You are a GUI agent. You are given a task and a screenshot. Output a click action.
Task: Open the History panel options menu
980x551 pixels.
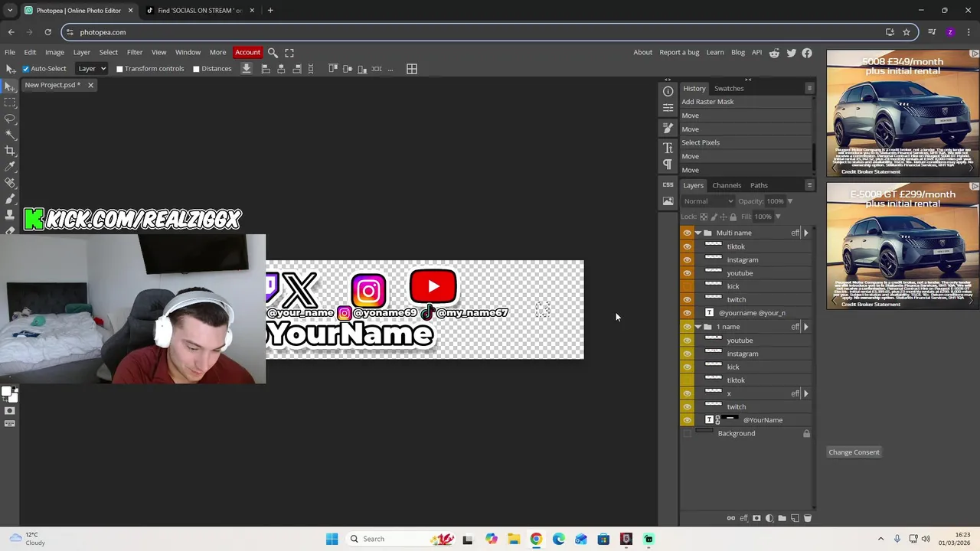point(809,88)
